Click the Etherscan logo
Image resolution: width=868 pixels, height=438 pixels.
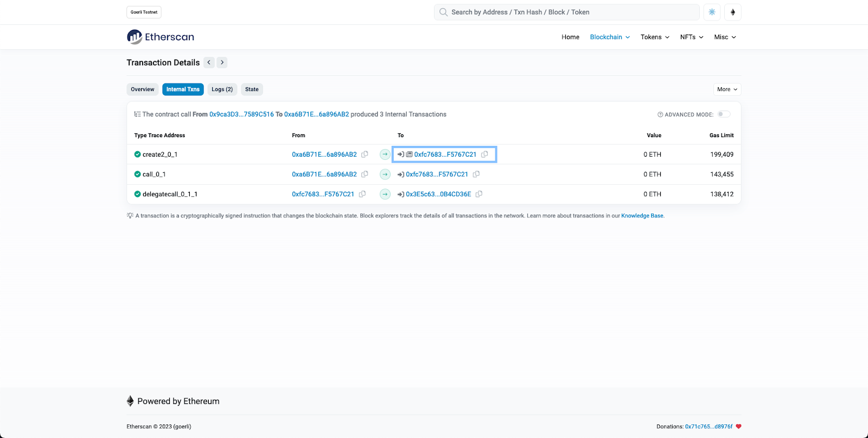[161, 37]
